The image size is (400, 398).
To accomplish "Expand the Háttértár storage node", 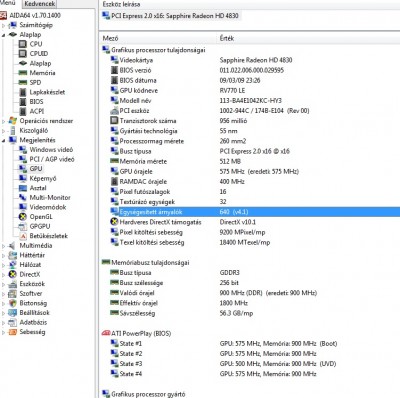I will (x=4, y=256).
